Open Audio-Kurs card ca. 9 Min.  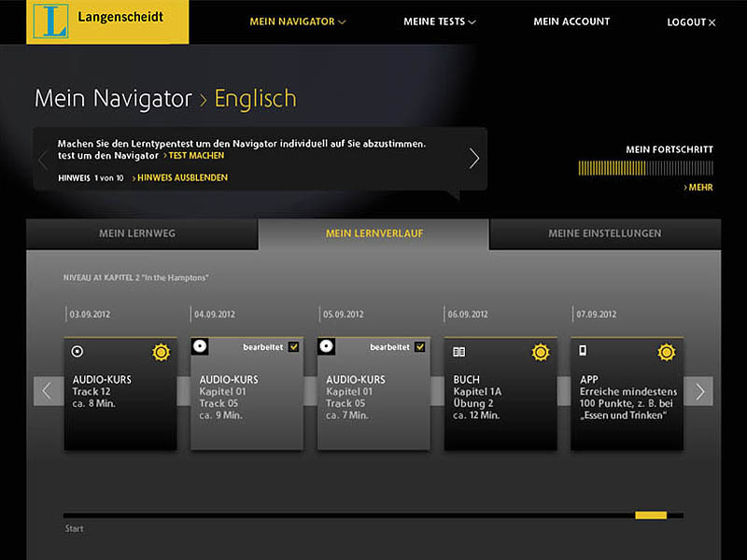tap(247, 394)
